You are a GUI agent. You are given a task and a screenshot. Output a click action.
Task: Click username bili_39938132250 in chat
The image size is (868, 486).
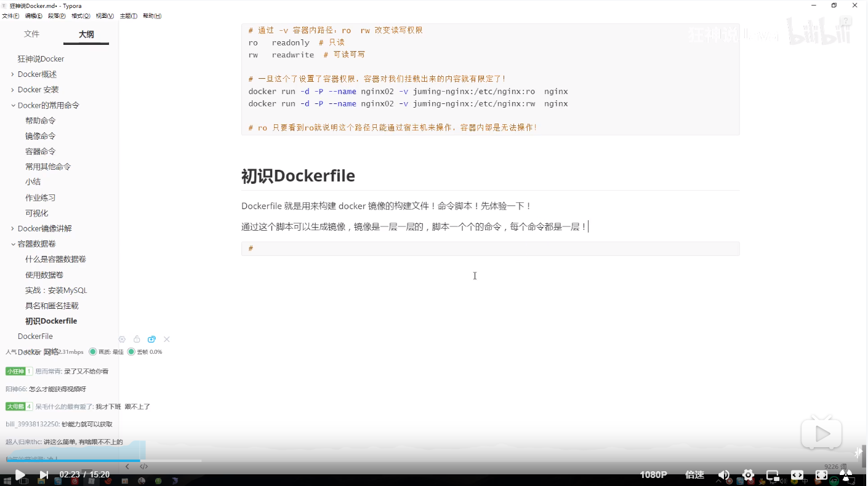pos(32,424)
